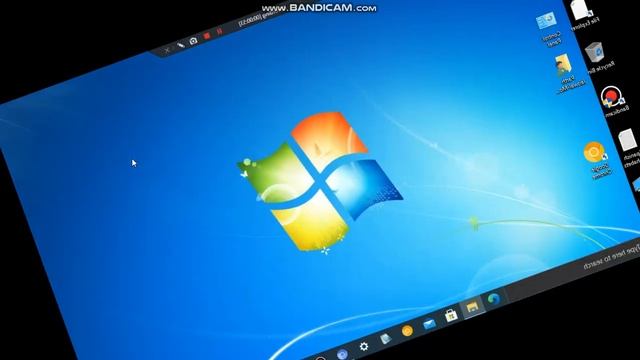This screenshot has width=640, height=360.
Task: Open Microsoft Store from the taskbar
Action: 451,315
